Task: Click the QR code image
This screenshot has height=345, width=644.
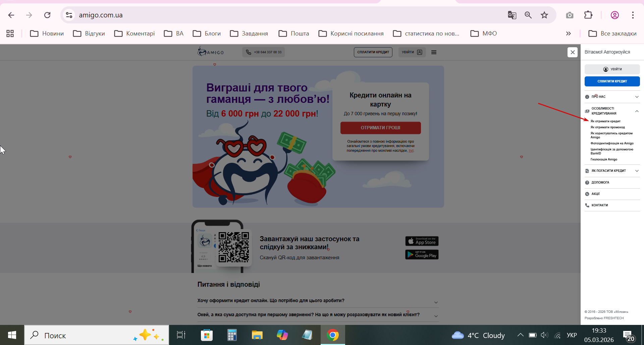Action: pos(234,247)
